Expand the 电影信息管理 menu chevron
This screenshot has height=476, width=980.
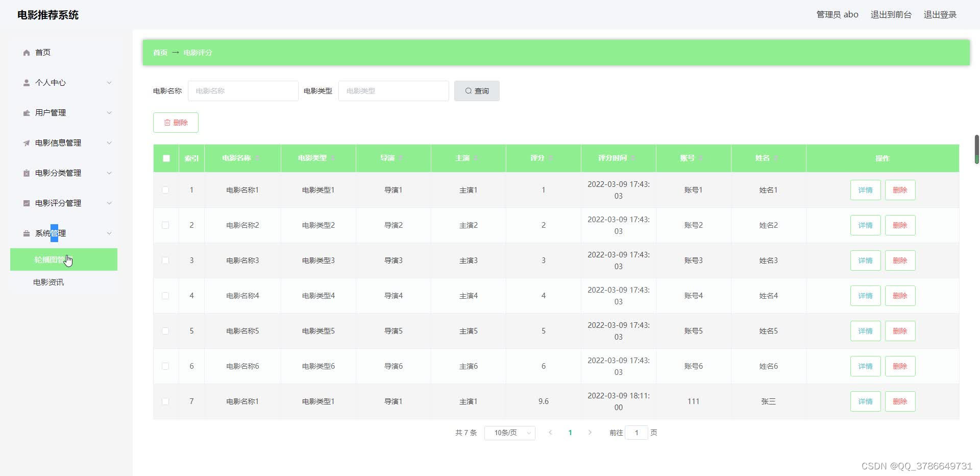pyautogui.click(x=109, y=143)
